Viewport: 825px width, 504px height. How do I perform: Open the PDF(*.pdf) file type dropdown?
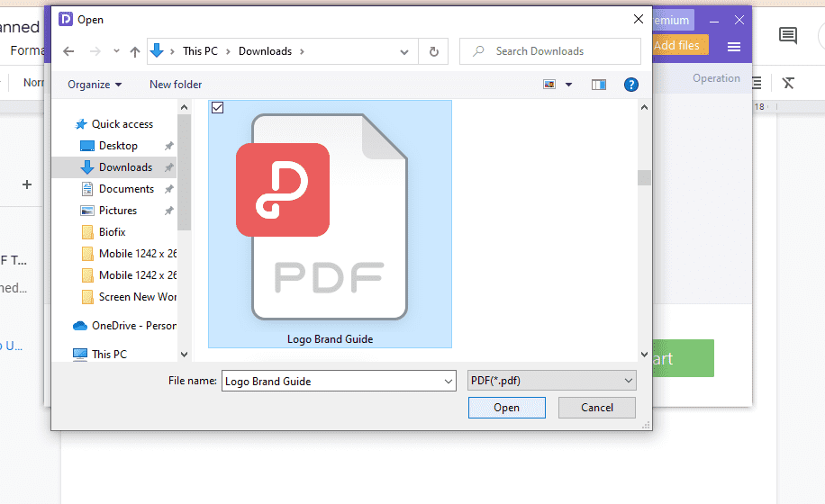coord(551,381)
